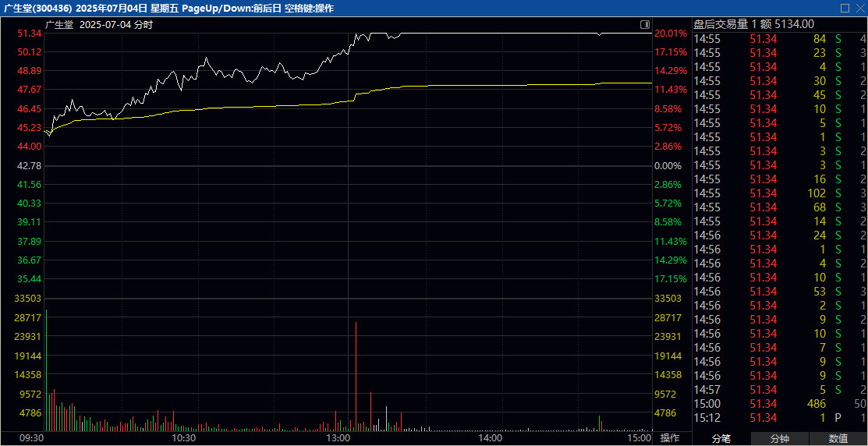
Task: Switch to the 分钟 tab
Action: pyautogui.click(x=780, y=439)
